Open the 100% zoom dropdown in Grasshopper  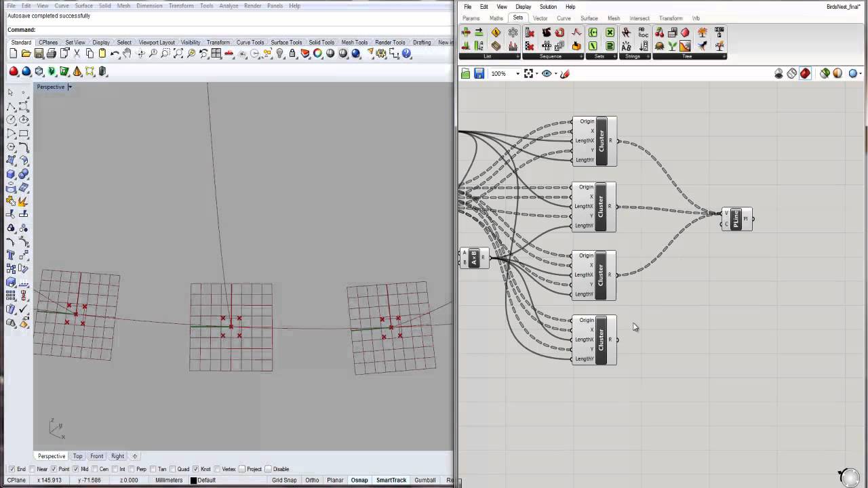[517, 73]
